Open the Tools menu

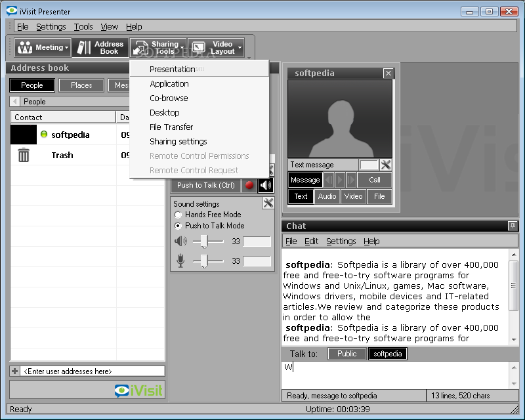point(83,26)
